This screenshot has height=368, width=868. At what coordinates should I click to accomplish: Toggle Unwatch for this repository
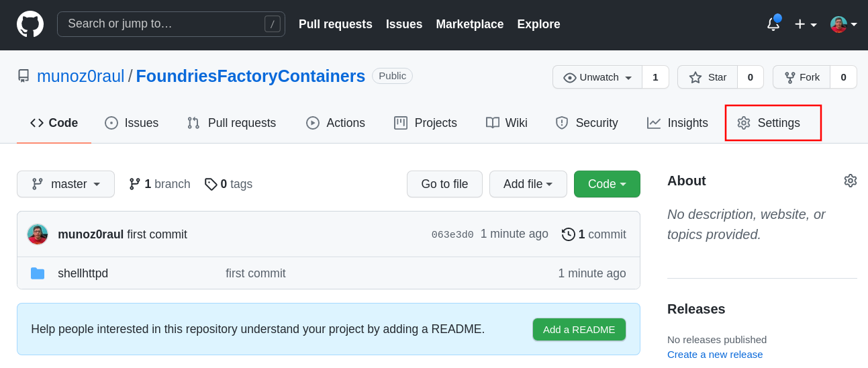click(x=597, y=77)
